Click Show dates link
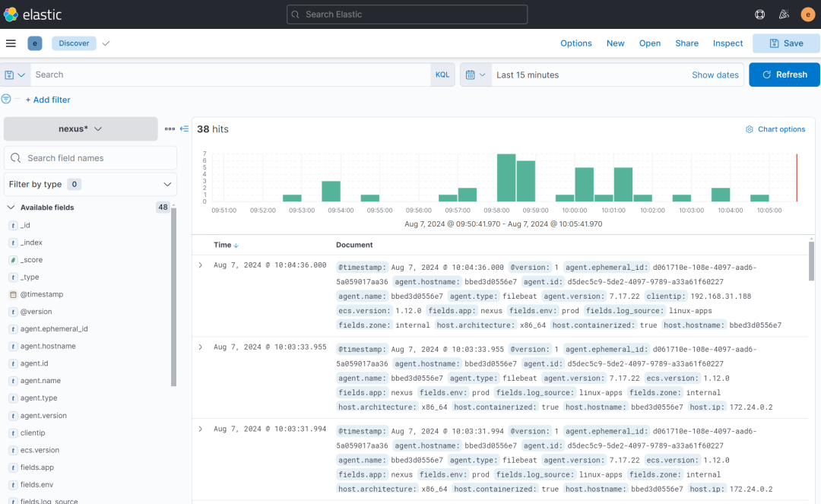 click(715, 74)
